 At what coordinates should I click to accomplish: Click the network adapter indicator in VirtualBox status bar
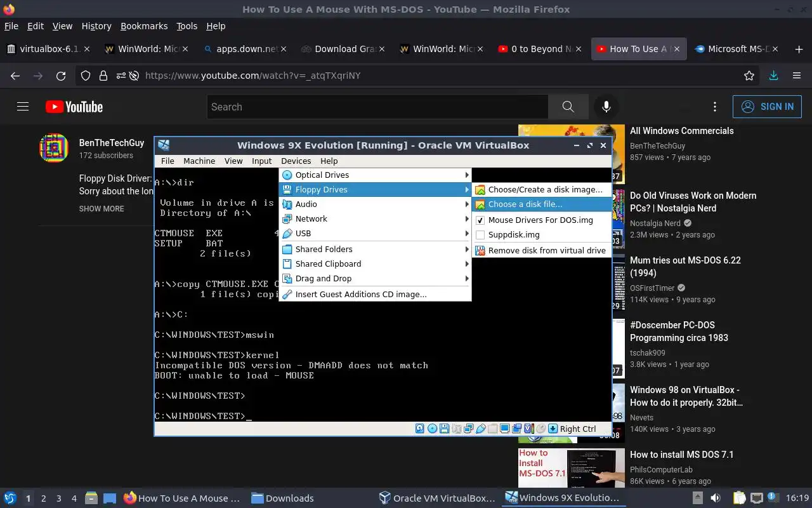[468, 429]
